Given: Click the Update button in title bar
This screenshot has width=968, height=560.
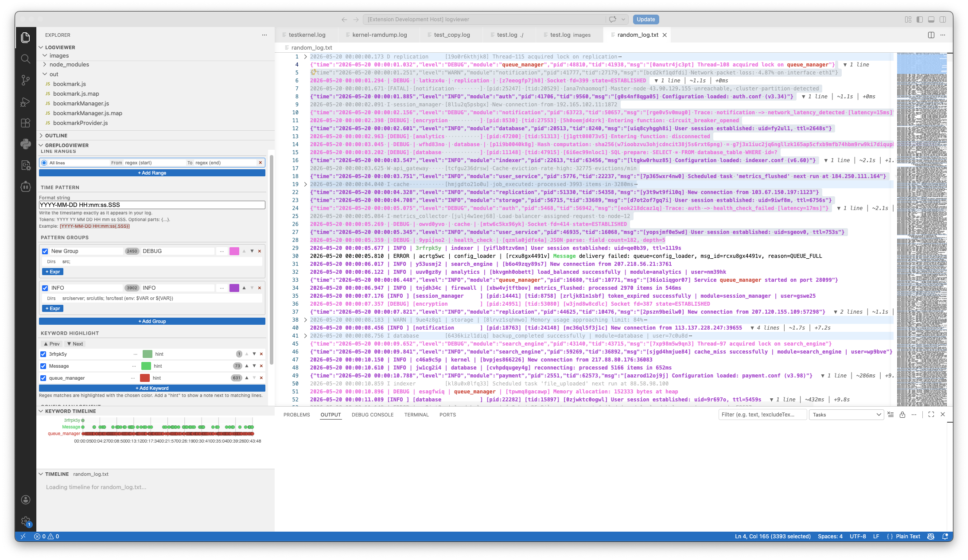Looking at the screenshot, I should (645, 19).
